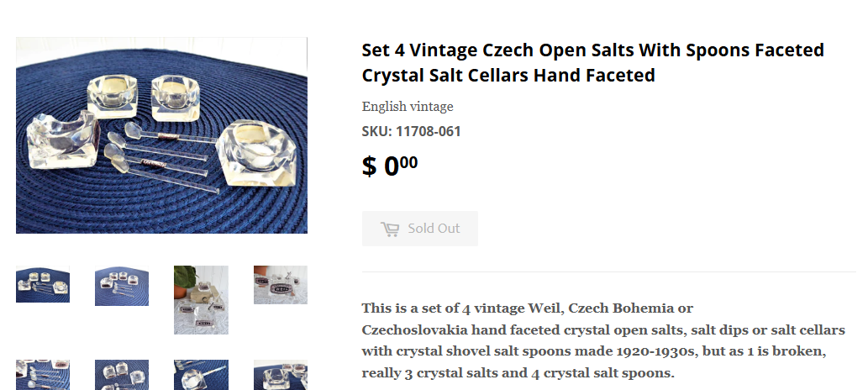Select fourth thumbnail showing Weil labels
The image size is (868, 390).
[x=281, y=285]
